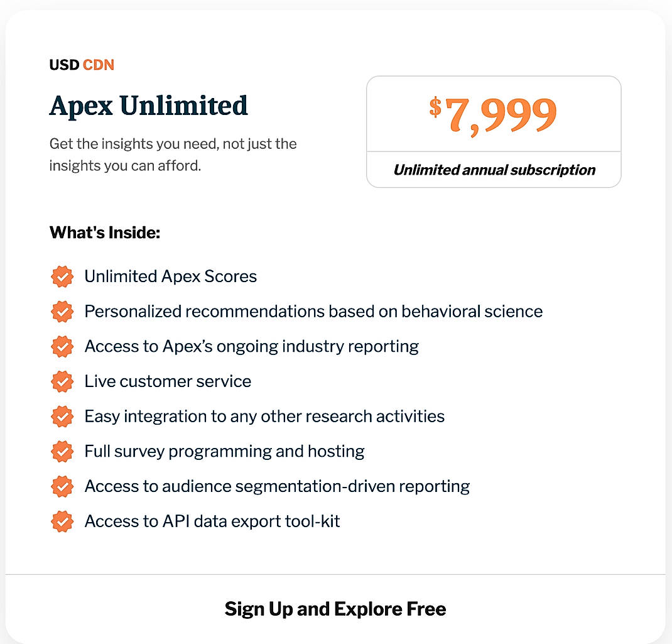Screen dimensions: 672x644
Task: Click the $7,999 price display
Action: [494, 112]
